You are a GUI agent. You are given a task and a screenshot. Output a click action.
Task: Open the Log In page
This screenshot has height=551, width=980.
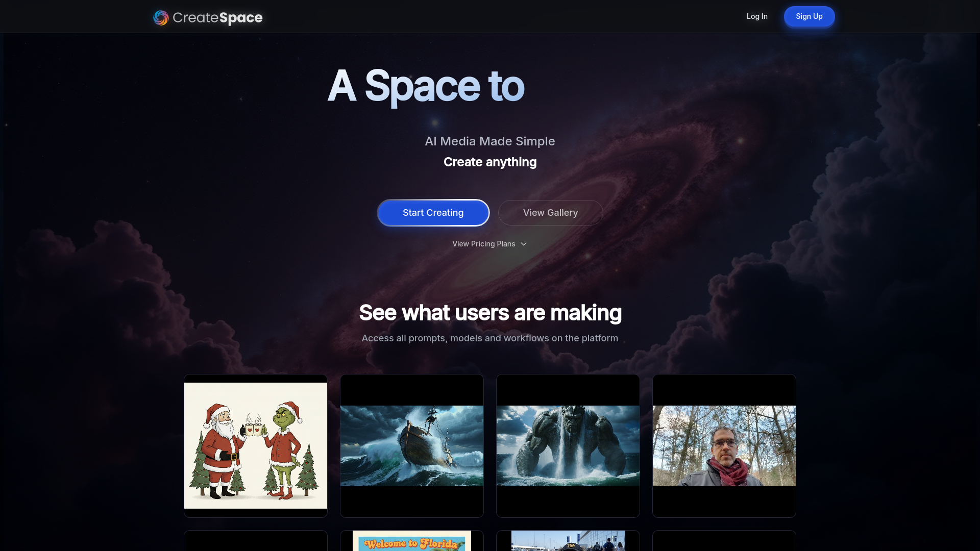757,16
